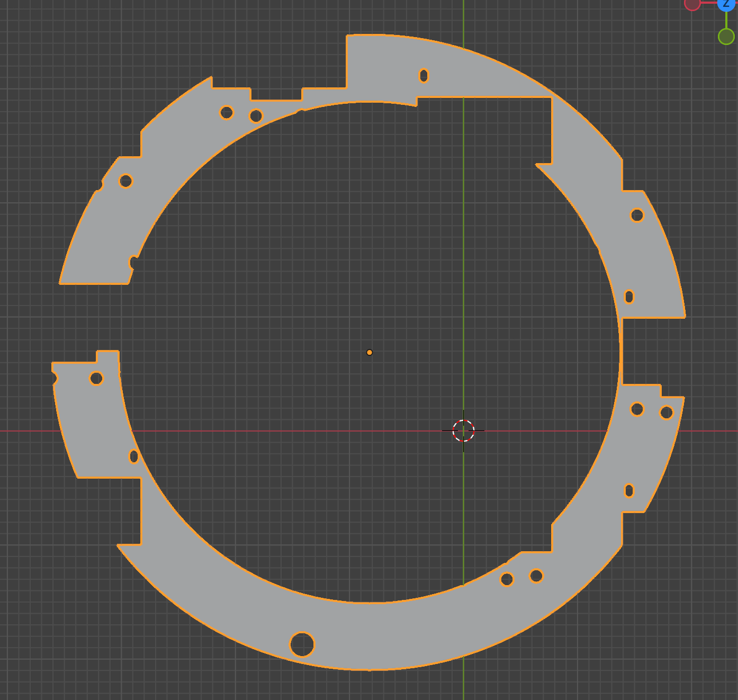Click the oval slot in the ring's top tab
Screen dimensions: 738x700
424,76
